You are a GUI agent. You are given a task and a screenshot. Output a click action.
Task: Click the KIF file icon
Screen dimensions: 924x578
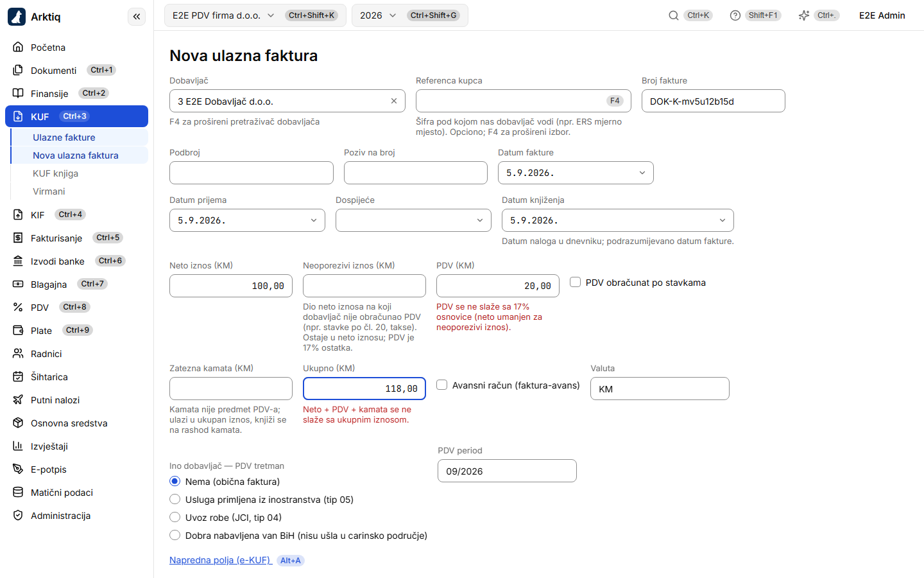(x=18, y=215)
